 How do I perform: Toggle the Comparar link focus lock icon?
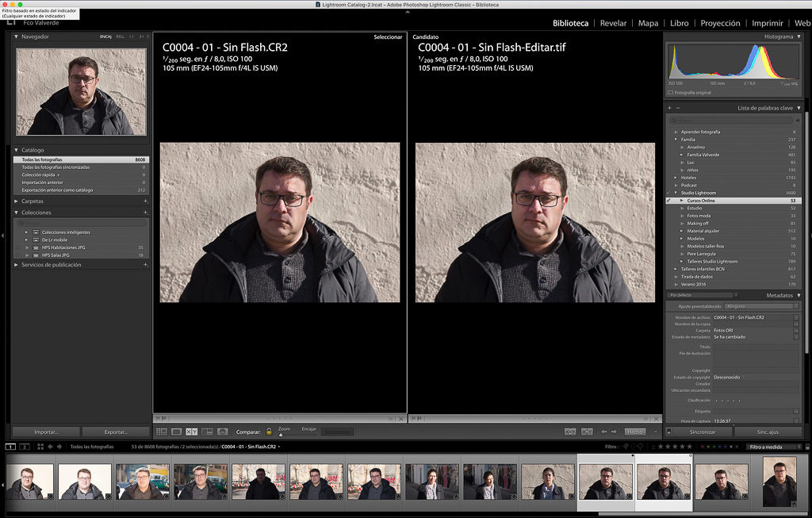(269, 432)
